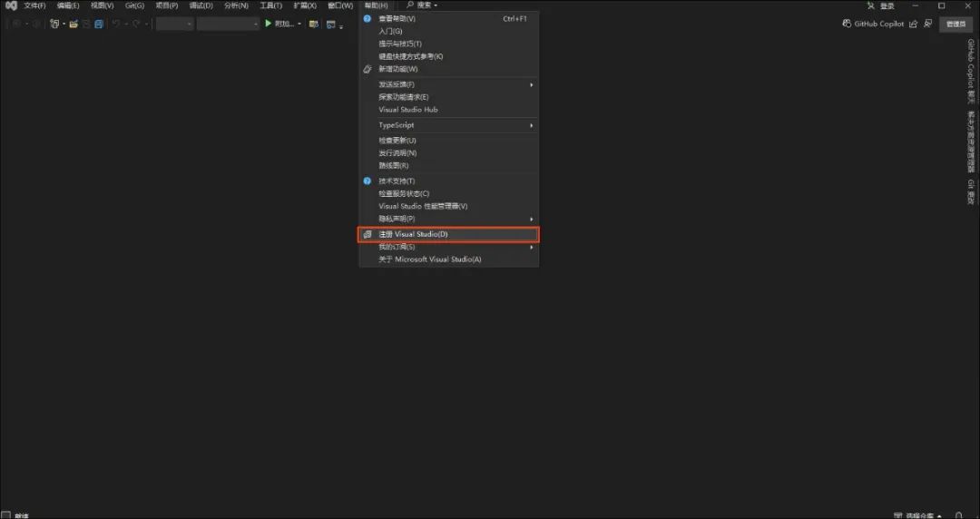Select Visual Studio Hub entry

click(449, 110)
